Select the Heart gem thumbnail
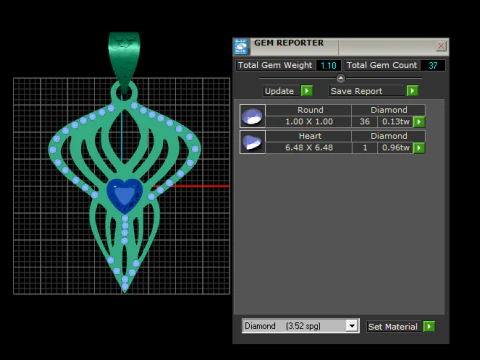The width and height of the screenshot is (480, 360). pos(252,142)
